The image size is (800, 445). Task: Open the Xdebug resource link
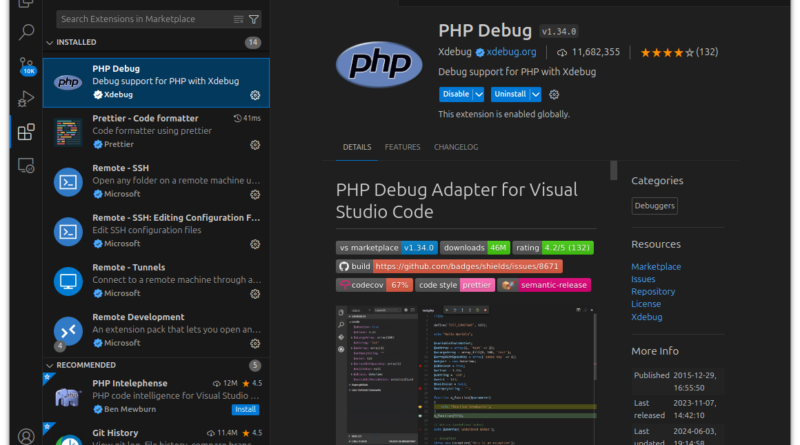(646, 317)
